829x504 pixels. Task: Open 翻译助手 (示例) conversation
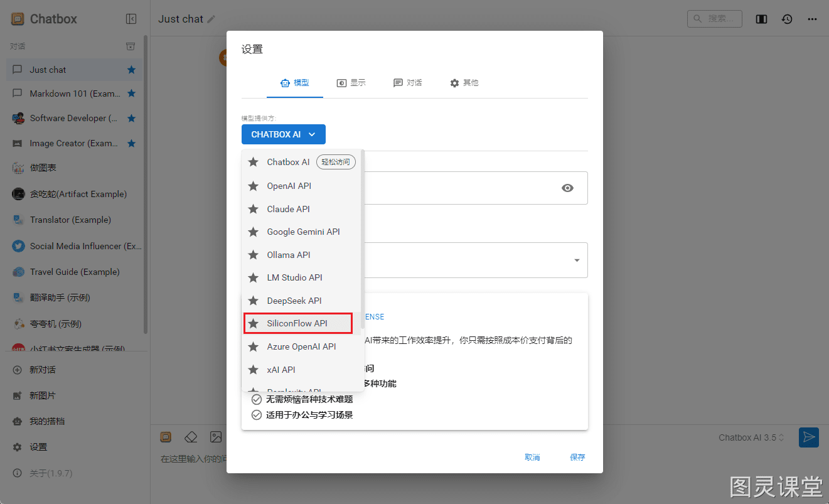[x=75, y=298]
